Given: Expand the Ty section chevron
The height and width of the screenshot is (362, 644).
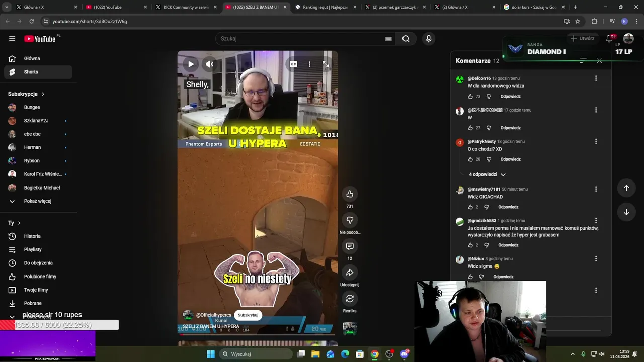Looking at the screenshot, I should point(19,223).
